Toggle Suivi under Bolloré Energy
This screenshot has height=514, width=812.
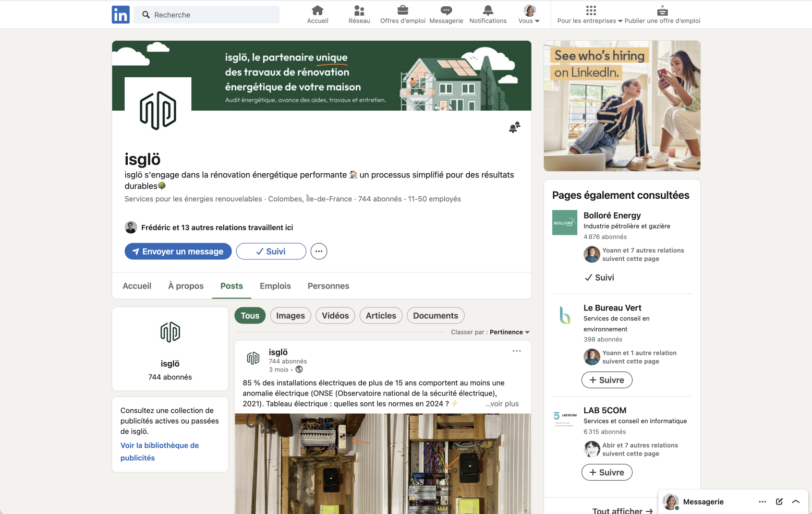point(599,278)
